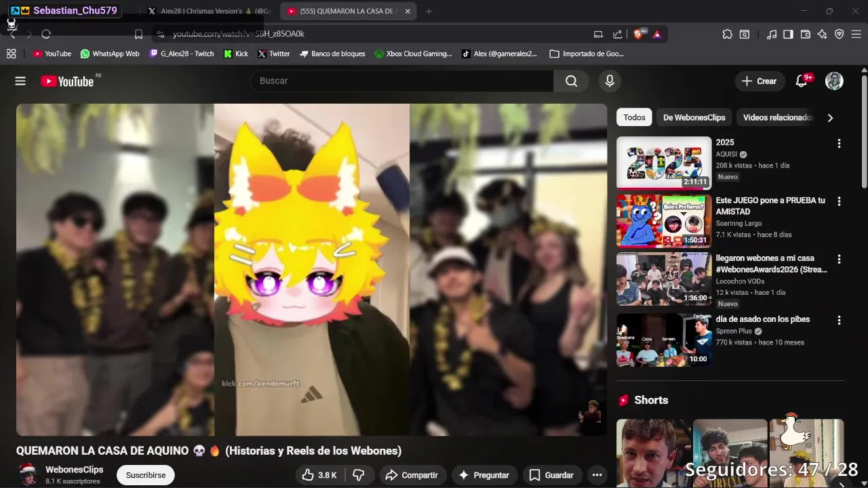The width and height of the screenshot is (868, 488).
Task: Open options for the '2025' video
Action: pyautogui.click(x=839, y=144)
